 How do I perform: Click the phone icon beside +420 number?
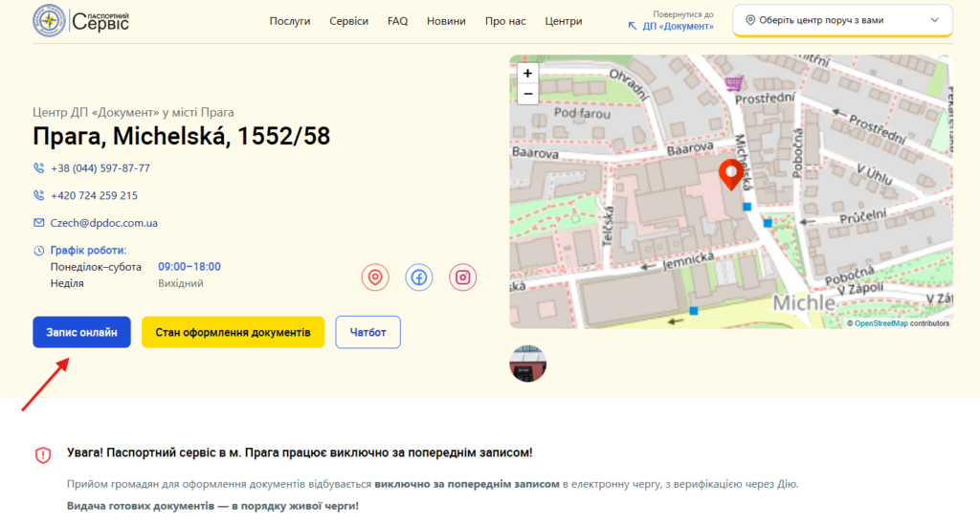tap(38, 195)
